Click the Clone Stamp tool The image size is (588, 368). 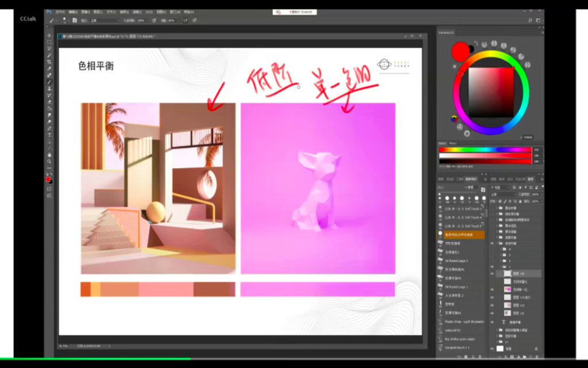coord(49,89)
